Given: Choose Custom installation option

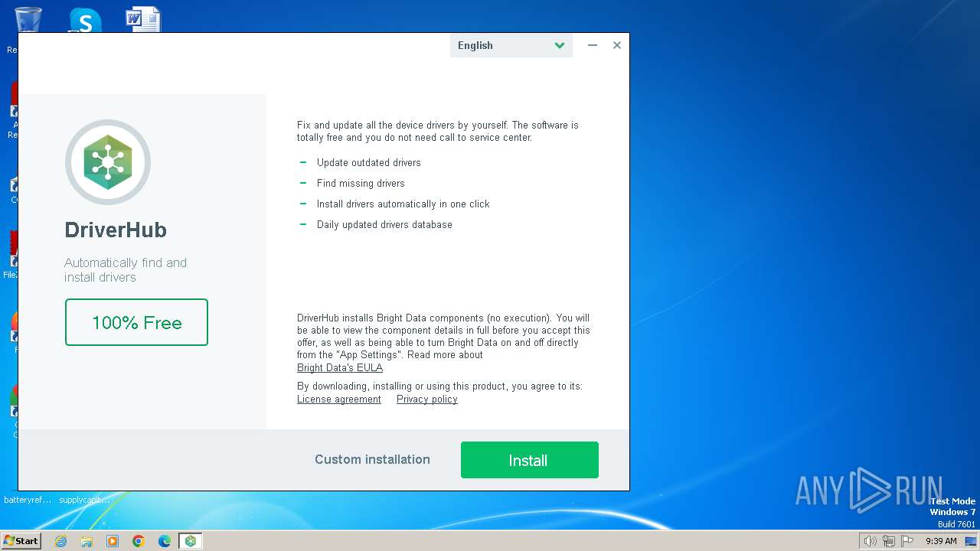Looking at the screenshot, I should pos(372,459).
